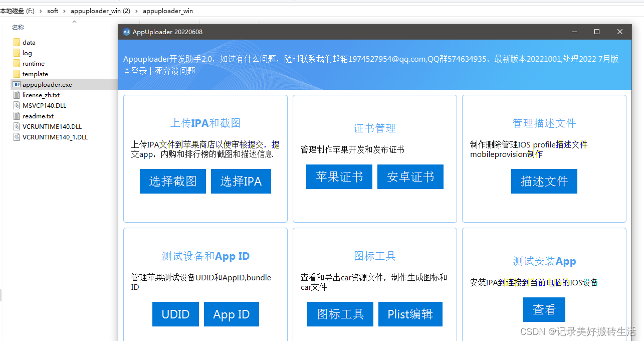Click the description starting with 查看和导出car资源文件
This screenshot has width=644, height=341.
[374, 282]
